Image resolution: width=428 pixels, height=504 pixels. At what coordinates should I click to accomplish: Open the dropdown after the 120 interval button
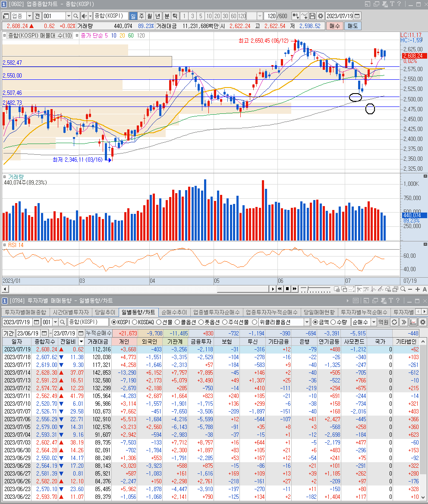point(260,16)
